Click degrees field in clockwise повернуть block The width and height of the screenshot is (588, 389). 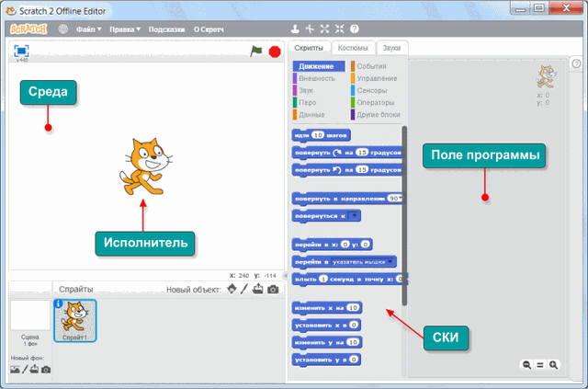pos(362,153)
